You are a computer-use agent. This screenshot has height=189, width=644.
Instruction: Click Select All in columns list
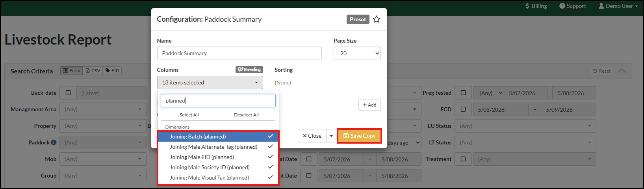[189, 115]
